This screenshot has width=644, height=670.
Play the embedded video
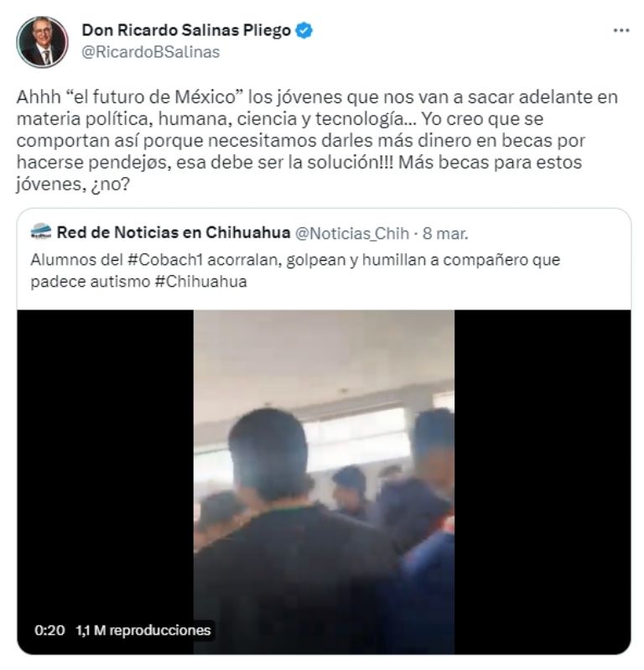tap(324, 481)
